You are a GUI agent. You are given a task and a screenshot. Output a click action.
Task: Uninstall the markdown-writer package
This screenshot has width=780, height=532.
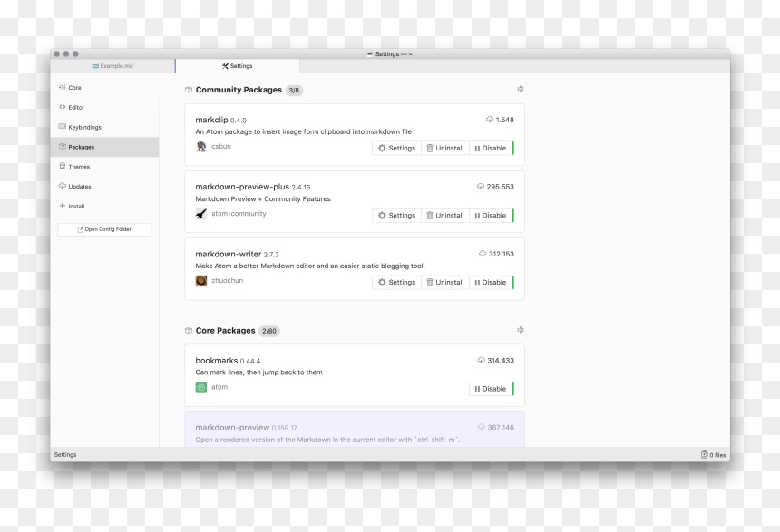point(445,283)
